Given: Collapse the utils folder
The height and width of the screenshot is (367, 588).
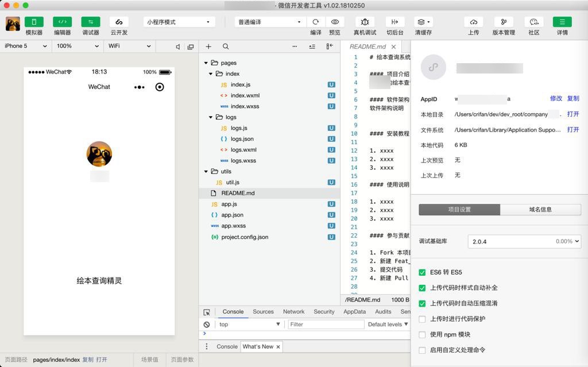Looking at the screenshot, I should point(206,172).
